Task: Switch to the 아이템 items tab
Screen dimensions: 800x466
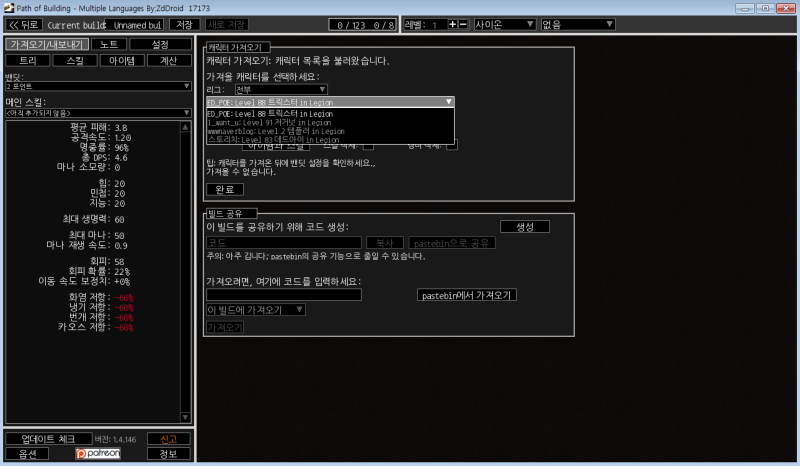Action: point(121,61)
